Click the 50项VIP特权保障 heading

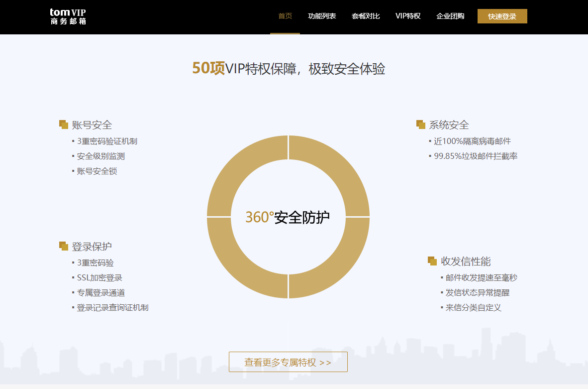[289, 69]
